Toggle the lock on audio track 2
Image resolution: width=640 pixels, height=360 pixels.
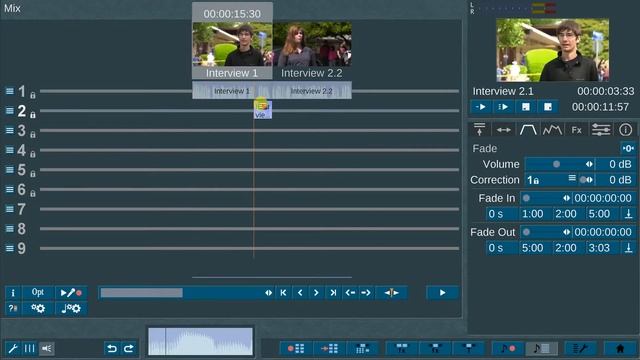33,115
